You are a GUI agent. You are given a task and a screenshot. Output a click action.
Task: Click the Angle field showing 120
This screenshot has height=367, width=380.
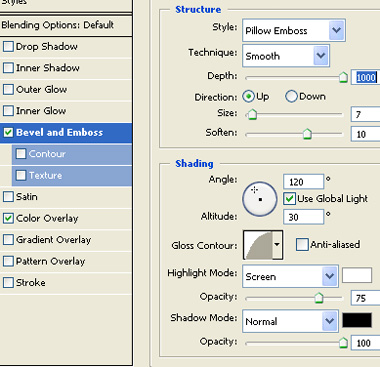click(303, 182)
